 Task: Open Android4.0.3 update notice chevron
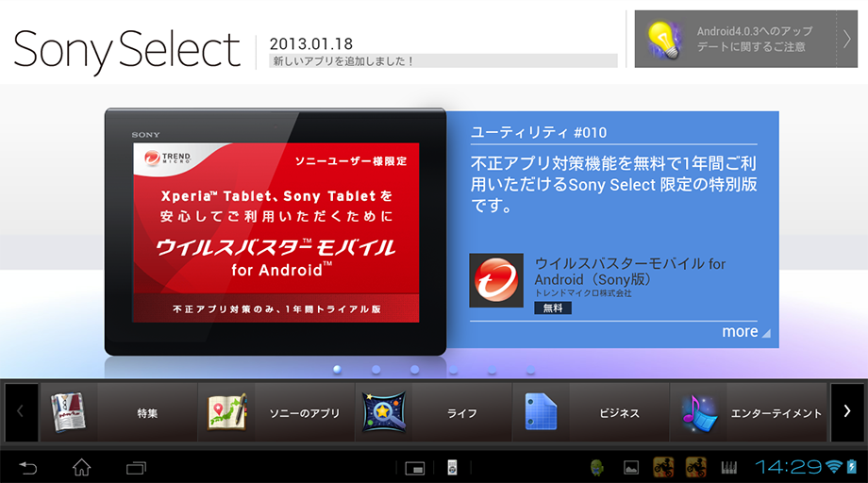click(847, 39)
